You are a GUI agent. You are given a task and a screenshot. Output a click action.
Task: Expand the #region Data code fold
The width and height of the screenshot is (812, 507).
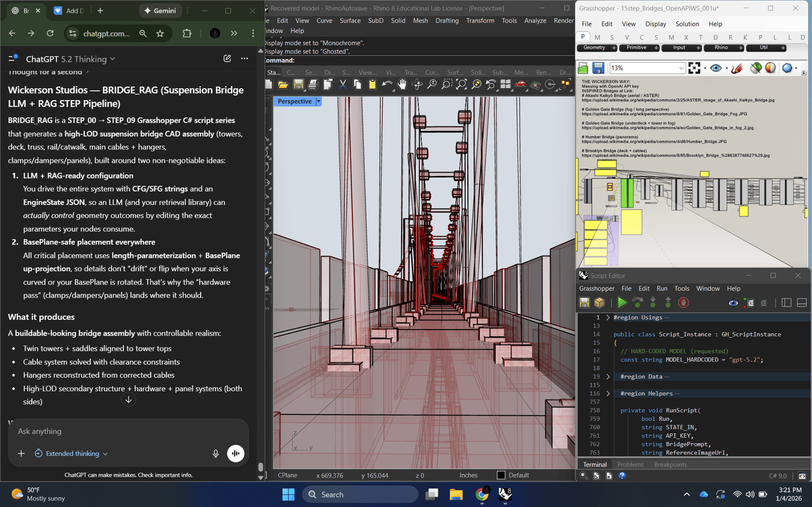608,377
